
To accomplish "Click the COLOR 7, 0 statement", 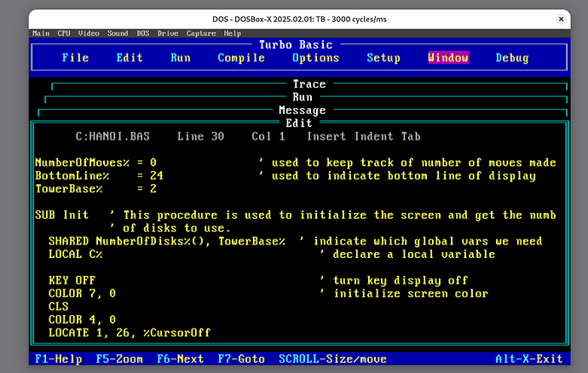I will point(82,294).
